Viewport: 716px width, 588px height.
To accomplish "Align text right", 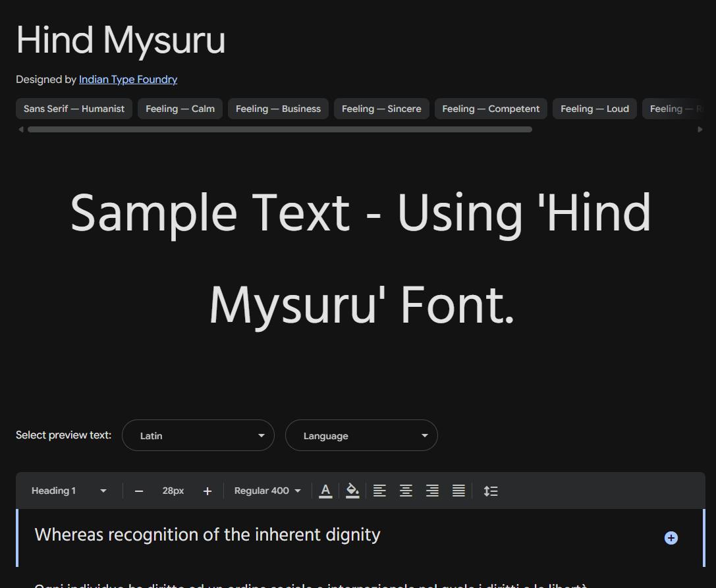I will point(432,491).
